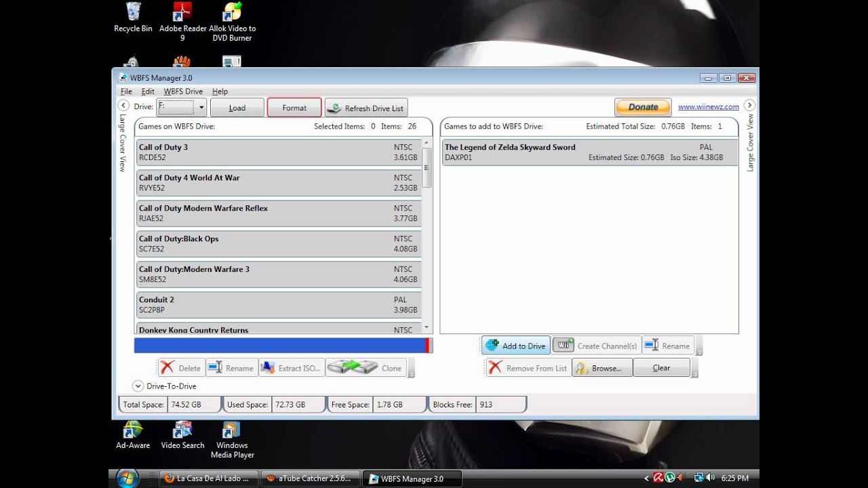This screenshot has height=488, width=868.
Task: Select Call of Duty 4 World At War
Action: [278, 183]
